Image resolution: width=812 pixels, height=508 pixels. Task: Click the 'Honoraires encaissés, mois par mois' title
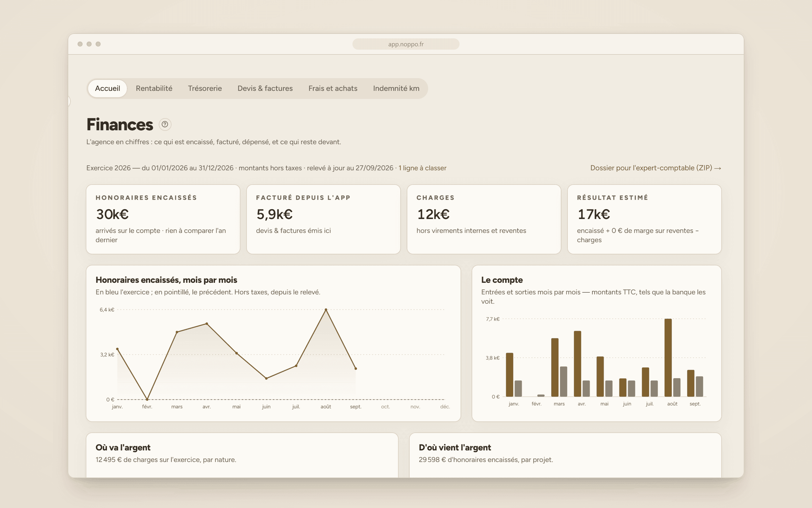[166, 280]
